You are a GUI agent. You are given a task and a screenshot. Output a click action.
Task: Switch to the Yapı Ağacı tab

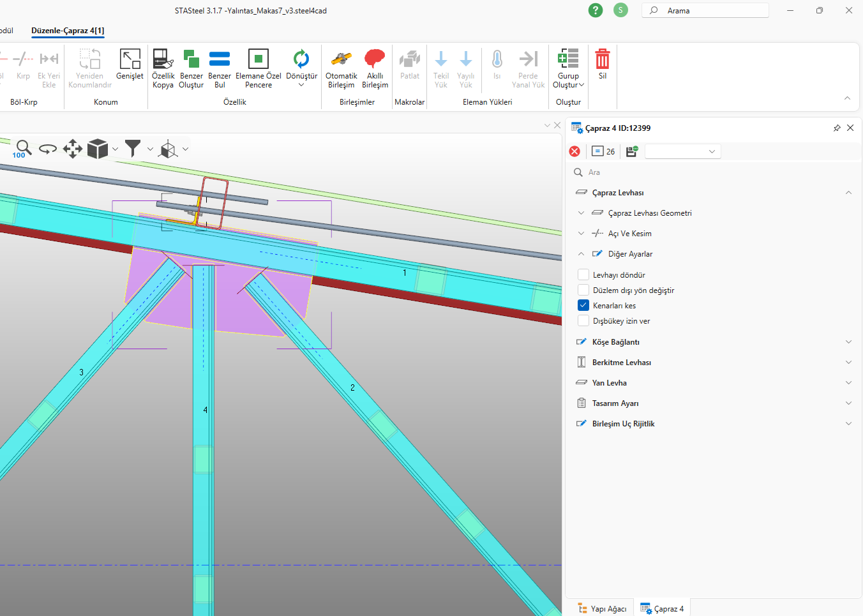coord(602,609)
